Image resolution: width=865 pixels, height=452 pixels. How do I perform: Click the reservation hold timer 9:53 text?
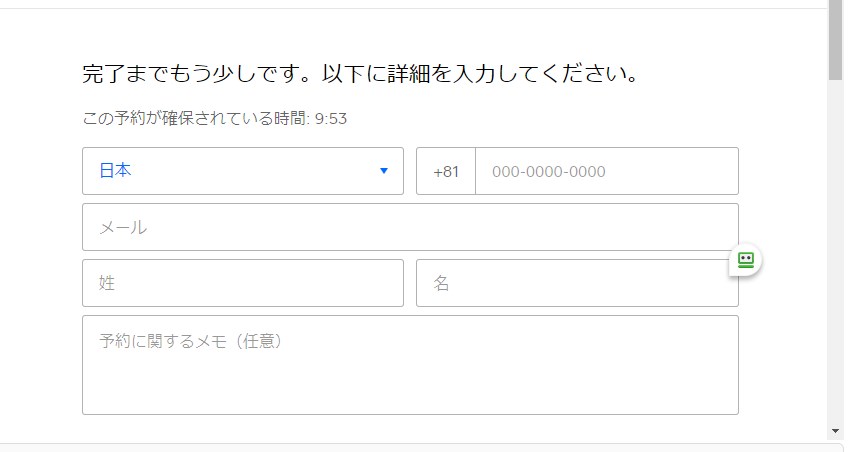pos(330,119)
